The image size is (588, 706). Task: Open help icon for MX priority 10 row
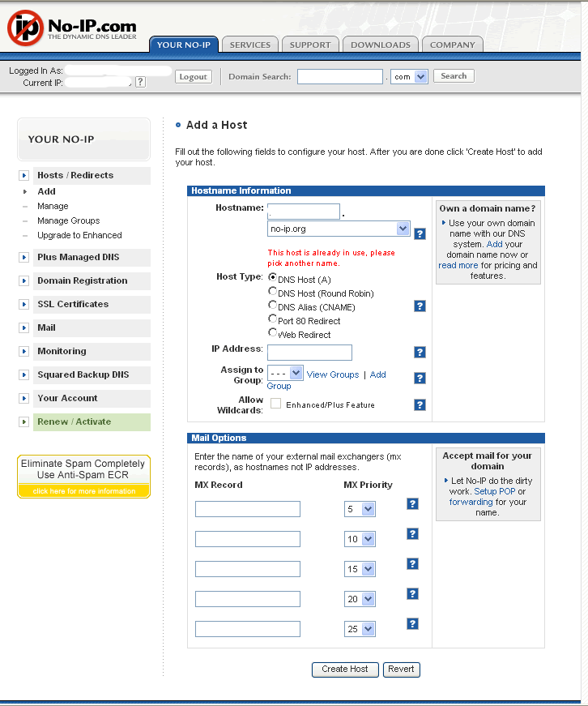pyautogui.click(x=412, y=534)
